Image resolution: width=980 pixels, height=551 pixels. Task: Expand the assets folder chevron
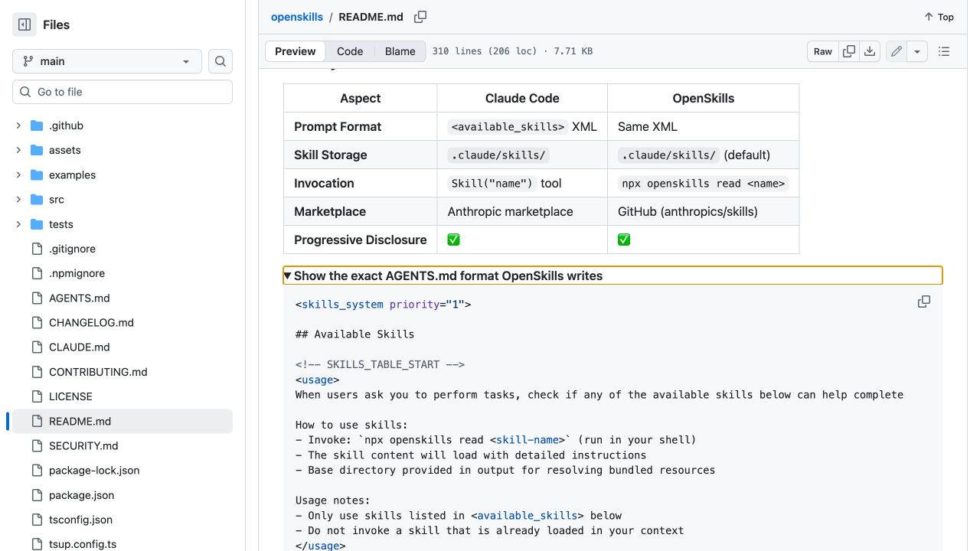click(18, 150)
